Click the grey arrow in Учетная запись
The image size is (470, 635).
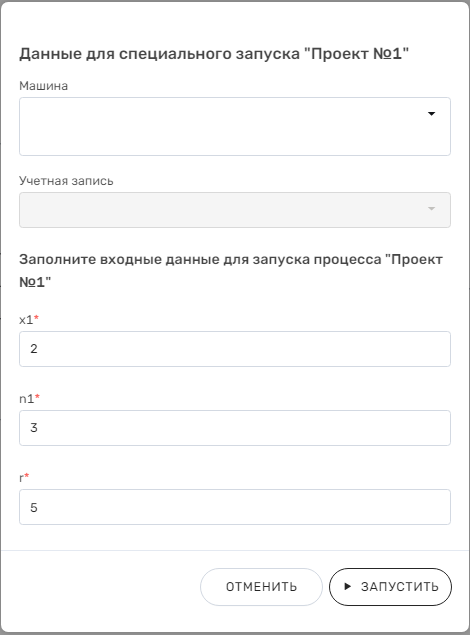point(432,209)
